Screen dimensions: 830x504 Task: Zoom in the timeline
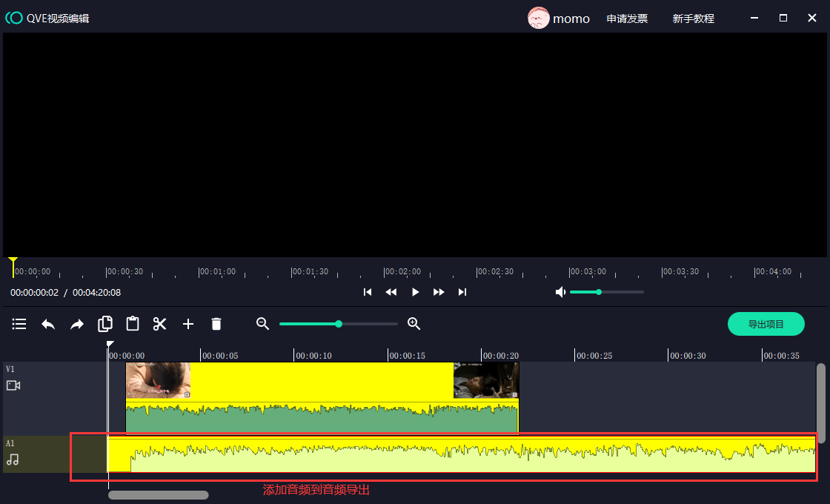pos(414,324)
